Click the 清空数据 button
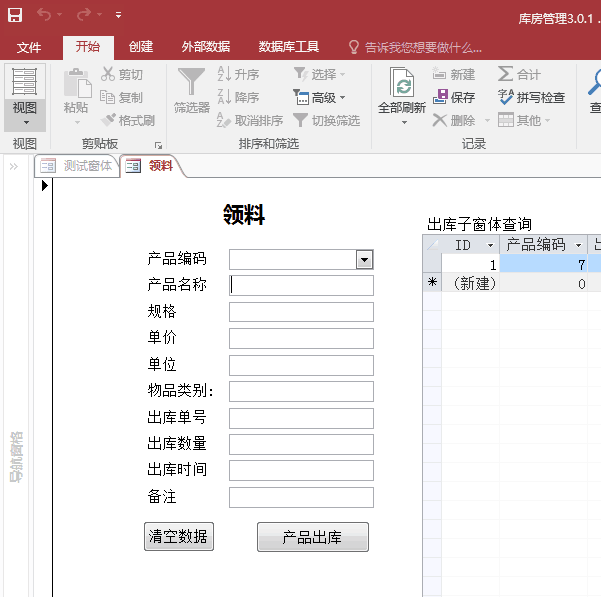This screenshot has width=601, height=597. [x=179, y=536]
